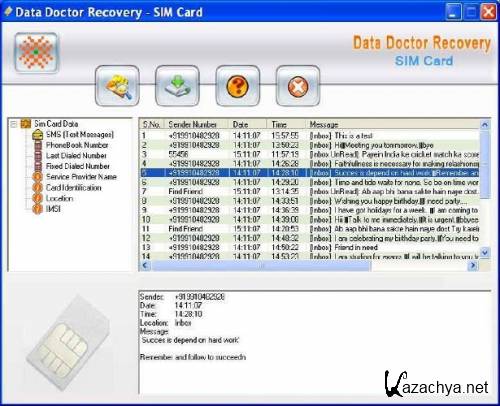Select row 3 from sender 55456
Viewport: 500px width, 406px height.
pyautogui.click(x=310, y=154)
